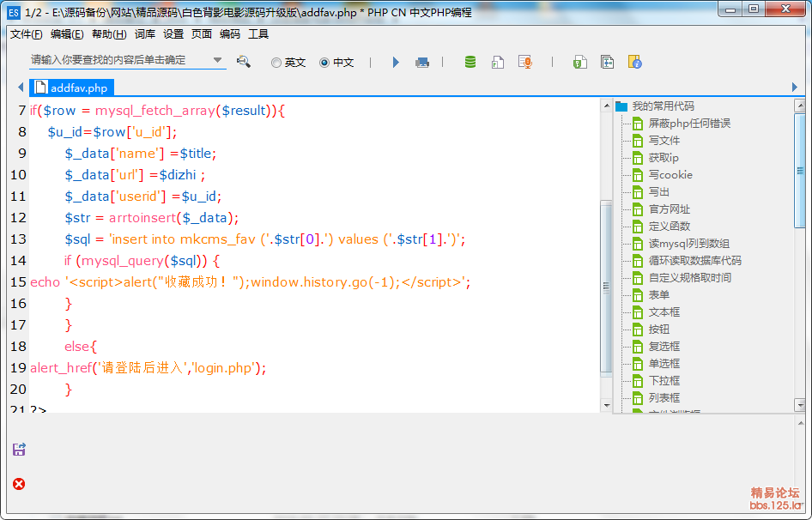Select the 列表框 snippet
Screen dimensions: 812x520
[x=664, y=398]
